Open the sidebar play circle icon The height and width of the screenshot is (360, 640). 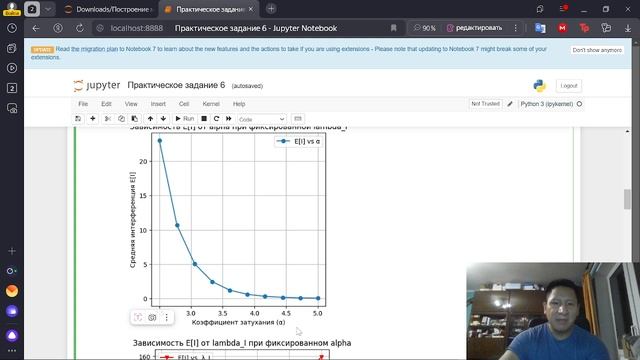12,68
